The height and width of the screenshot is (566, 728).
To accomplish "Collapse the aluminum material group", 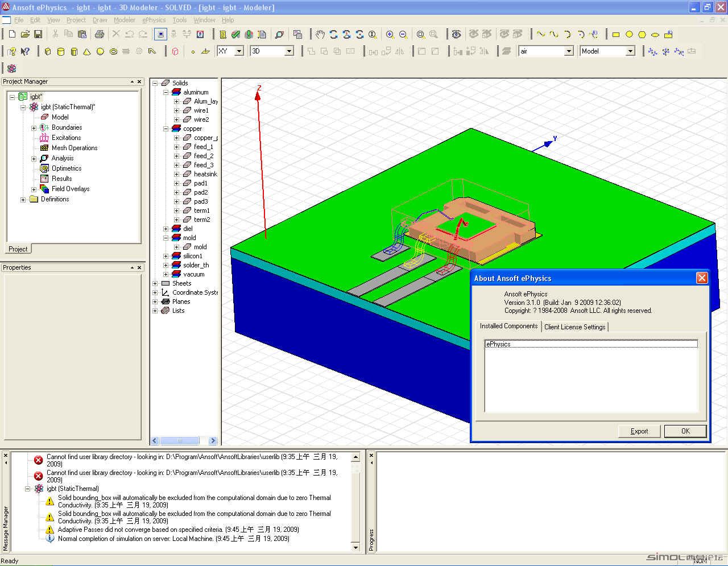I will click(166, 92).
